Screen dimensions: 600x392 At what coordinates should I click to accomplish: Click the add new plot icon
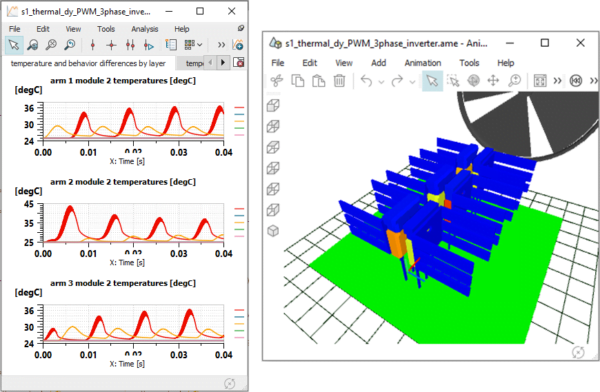click(238, 45)
